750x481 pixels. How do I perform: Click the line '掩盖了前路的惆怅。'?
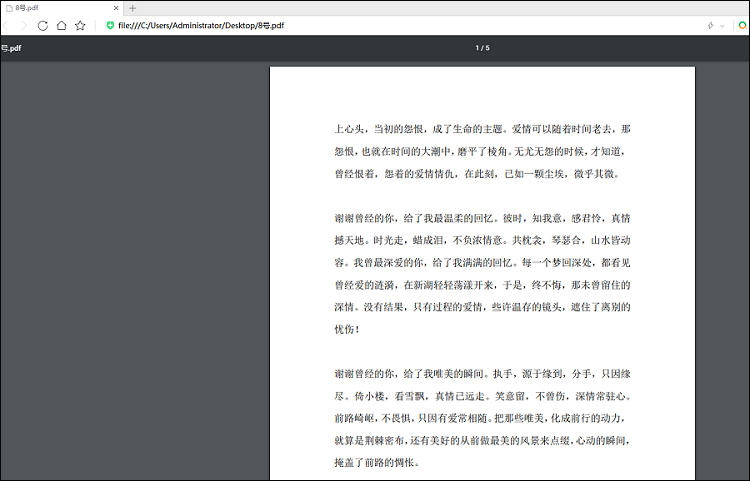click(x=377, y=463)
